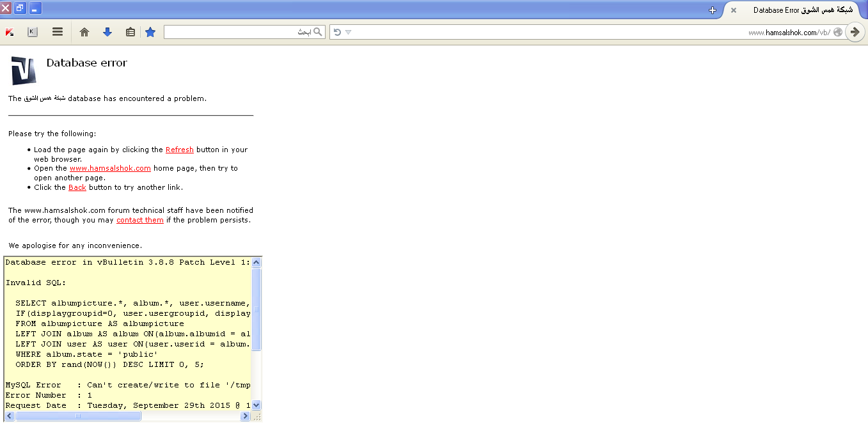Click the 'Database error in vBulletin 3.8.8' line
The width and height of the screenshot is (868, 436).
[x=128, y=262]
